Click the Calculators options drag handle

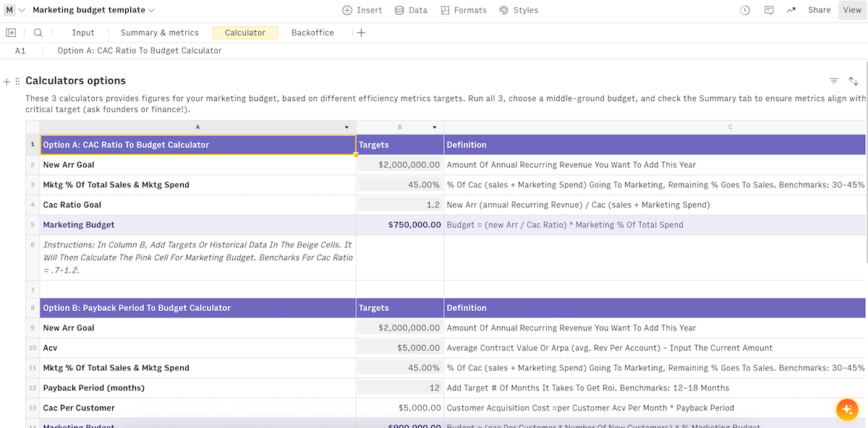[x=16, y=80]
